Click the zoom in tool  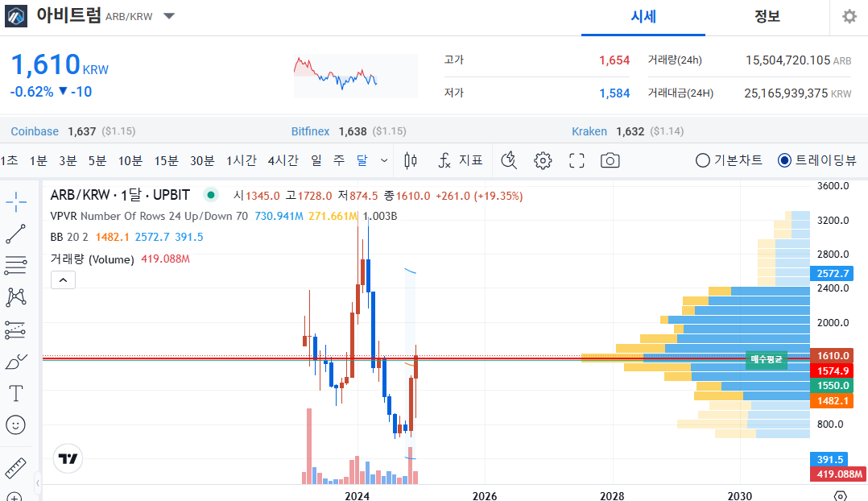point(14,497)
